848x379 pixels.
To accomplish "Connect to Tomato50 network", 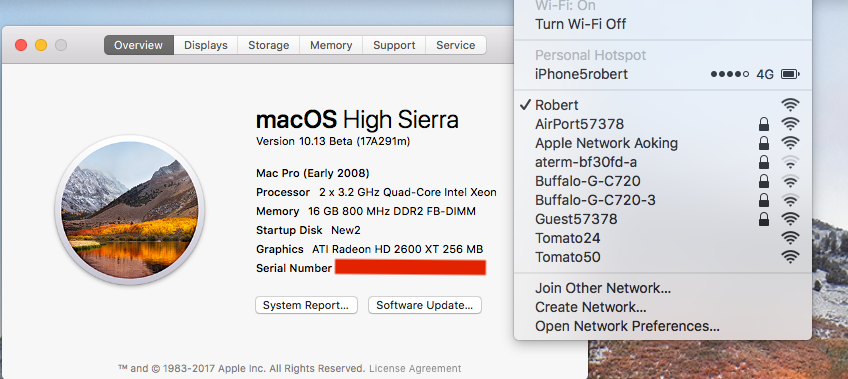I will click(662, 257).
